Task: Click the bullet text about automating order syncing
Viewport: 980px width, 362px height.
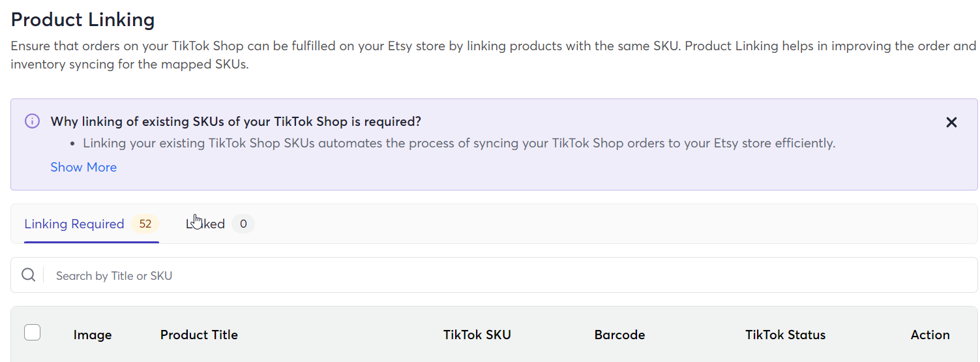Action: click(x=459, y=143)
